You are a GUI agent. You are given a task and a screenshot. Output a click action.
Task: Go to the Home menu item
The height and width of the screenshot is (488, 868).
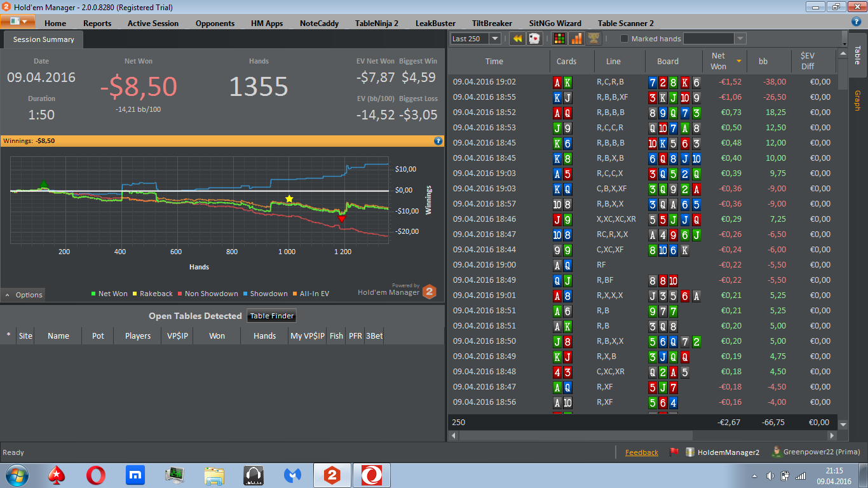(x=55, y=24)
